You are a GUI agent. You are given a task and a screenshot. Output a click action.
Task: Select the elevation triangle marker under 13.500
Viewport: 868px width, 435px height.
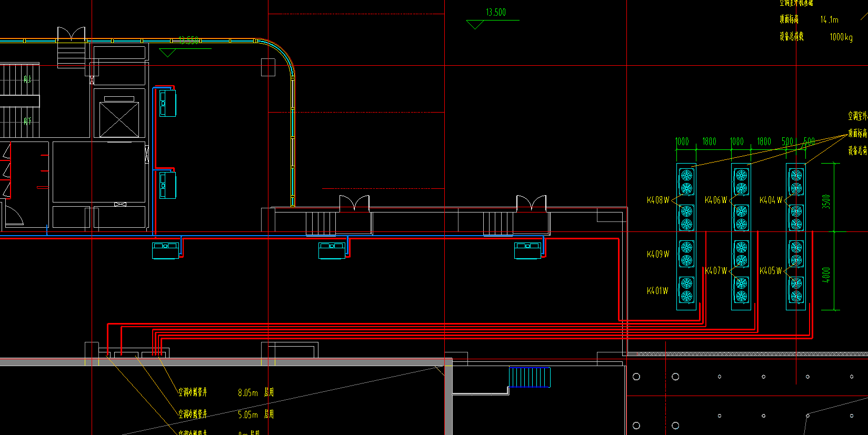(475, 24)
